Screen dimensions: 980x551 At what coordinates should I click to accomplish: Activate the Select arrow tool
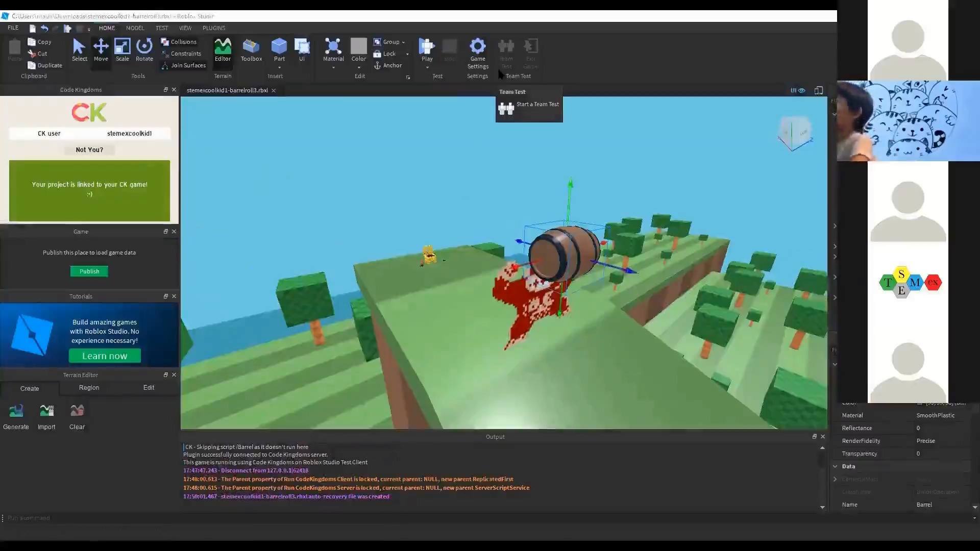pyautogui.click(x=79, y=50)
